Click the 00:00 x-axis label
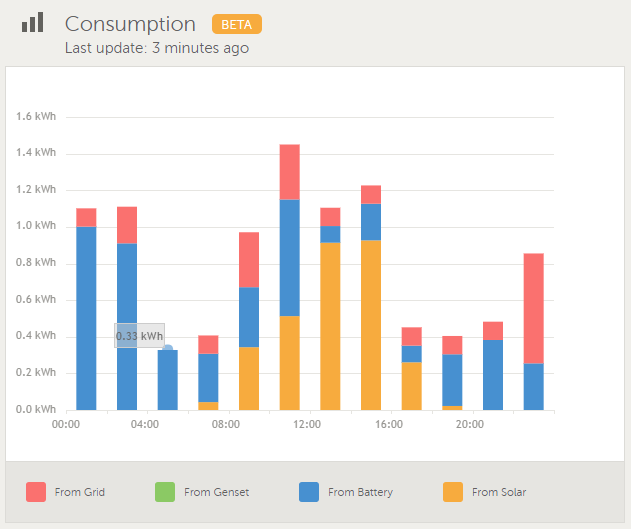The width and height of the screenshot is (631, 529). (x=66, y=424)
